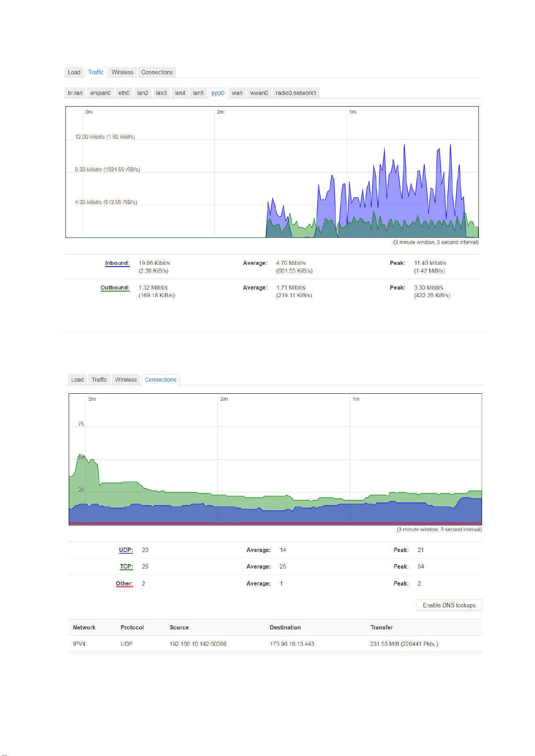Image resolution: width=535 pixels, height=756 pixels.
Task: Select Connections tab above the connections graph
Action: [x=160, y=380]
